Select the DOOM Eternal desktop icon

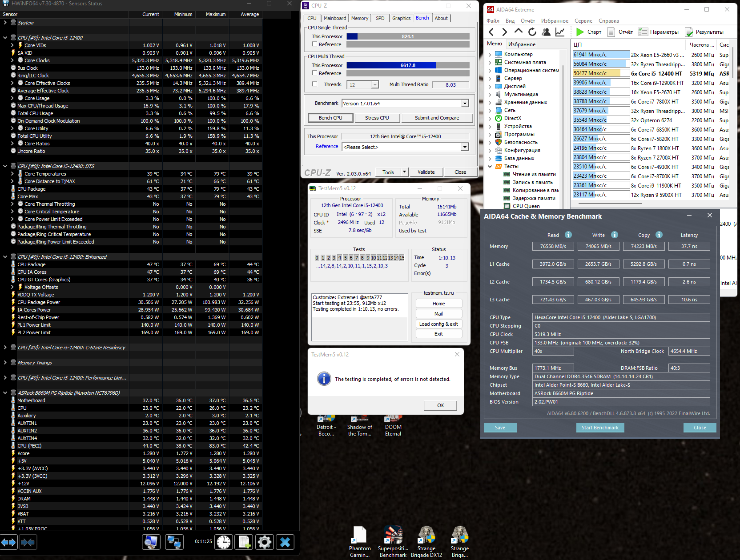click(x=393, y=426)
